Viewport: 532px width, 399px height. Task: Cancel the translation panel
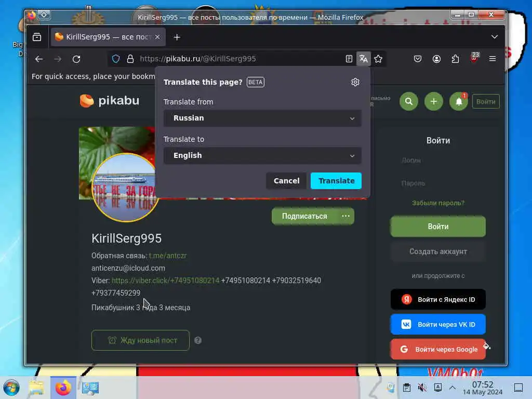point(286,181)
